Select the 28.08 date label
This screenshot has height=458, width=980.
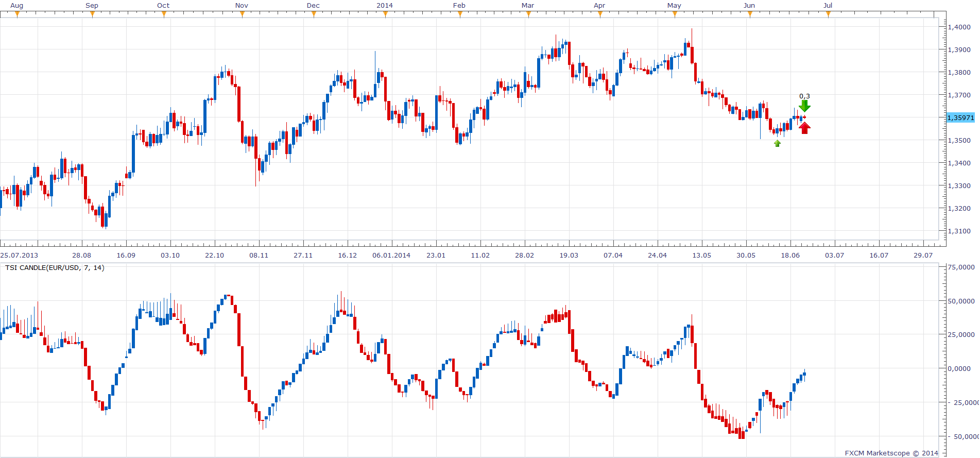tap(81, 255)
